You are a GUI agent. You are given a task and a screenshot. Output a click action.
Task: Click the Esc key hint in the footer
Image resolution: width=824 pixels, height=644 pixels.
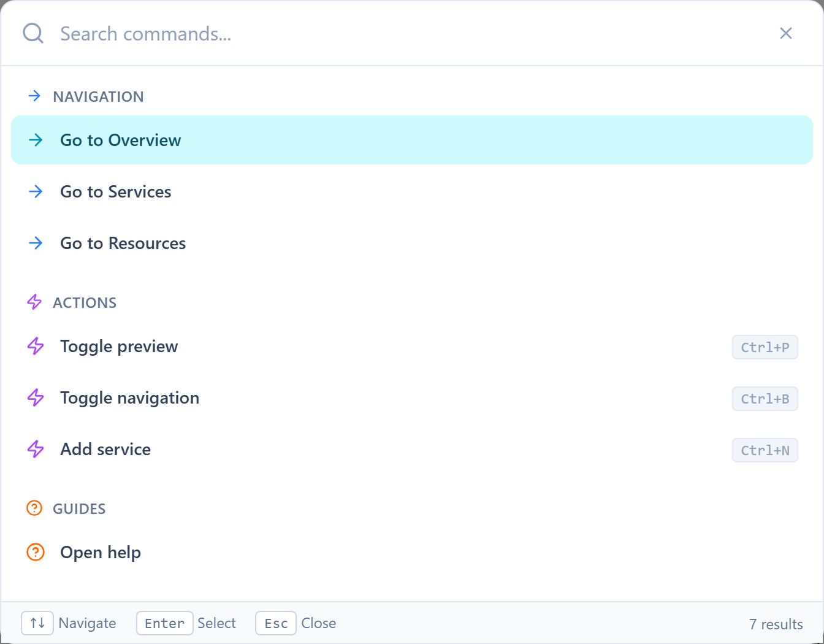tap(275, 623)
